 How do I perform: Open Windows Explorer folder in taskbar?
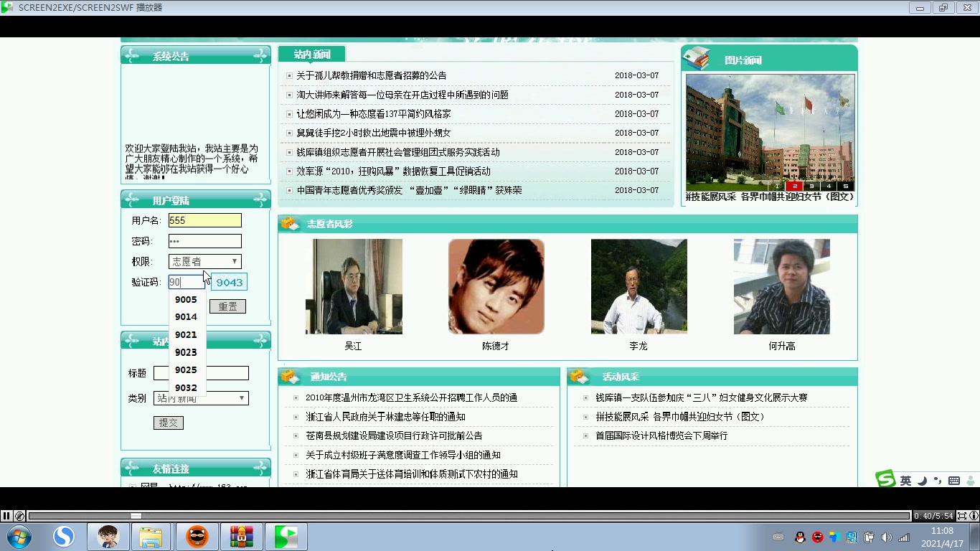151,537
